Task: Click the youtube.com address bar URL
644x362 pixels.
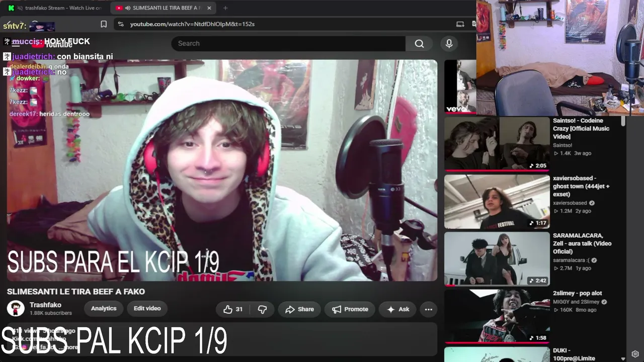Action: pyautogui.click(x=192, y=24)
